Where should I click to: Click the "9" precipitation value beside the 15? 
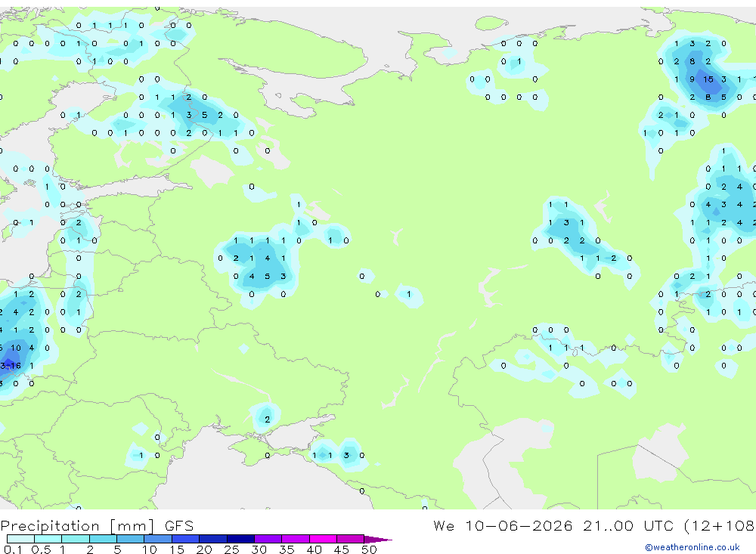692,79
